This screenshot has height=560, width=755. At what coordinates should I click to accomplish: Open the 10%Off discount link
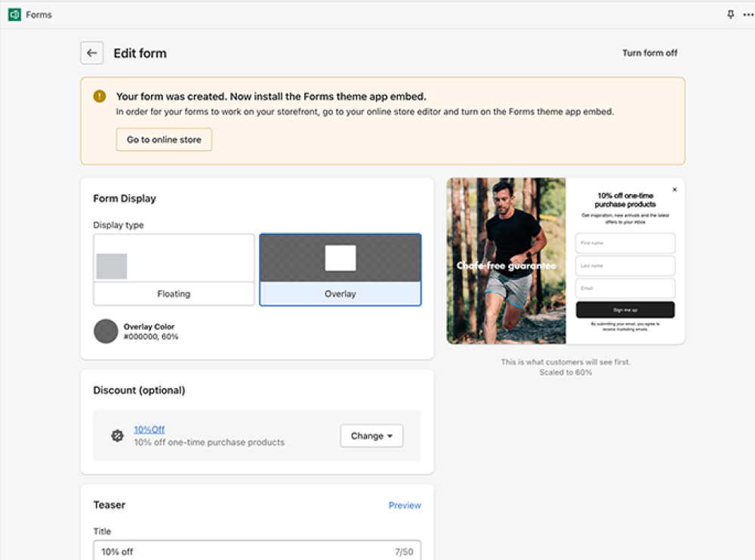149,429
